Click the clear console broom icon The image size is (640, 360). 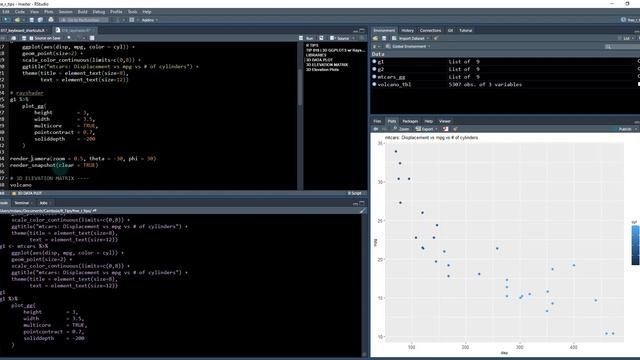point(363,211)
